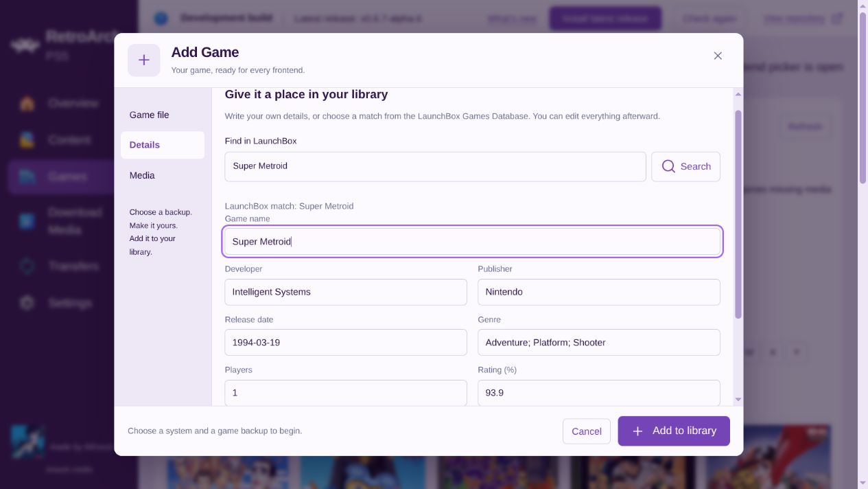Screen dimensions: 868x489
Task: Click the Games icon in blurred sidebar
Action: click(27, 177)
